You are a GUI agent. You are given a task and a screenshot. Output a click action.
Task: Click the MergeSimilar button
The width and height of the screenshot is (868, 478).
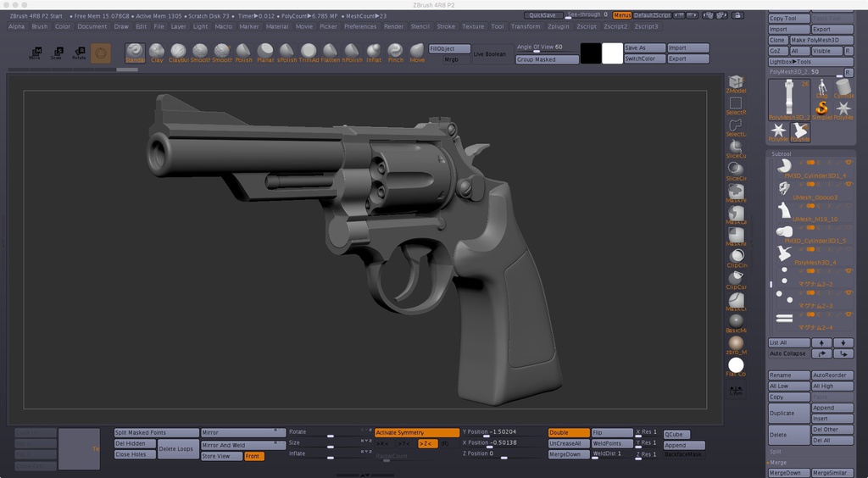(x=832, y=473)
